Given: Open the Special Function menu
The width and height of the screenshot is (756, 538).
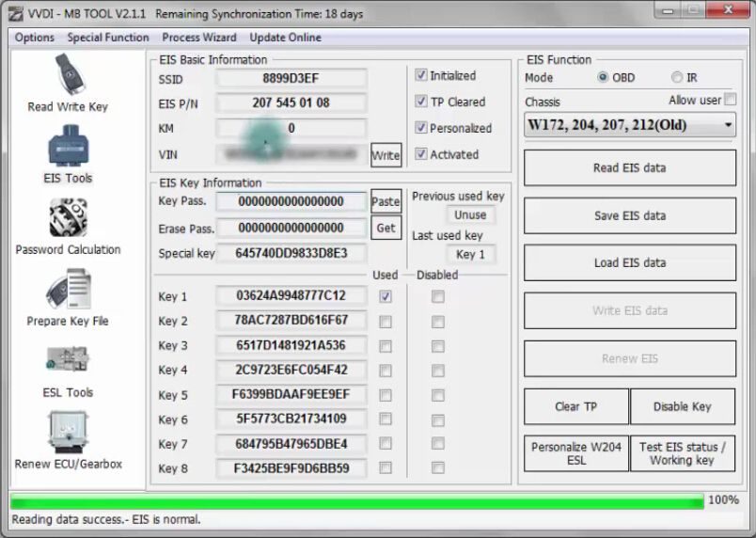Looking at the screenshot, I should coord(108,38).
